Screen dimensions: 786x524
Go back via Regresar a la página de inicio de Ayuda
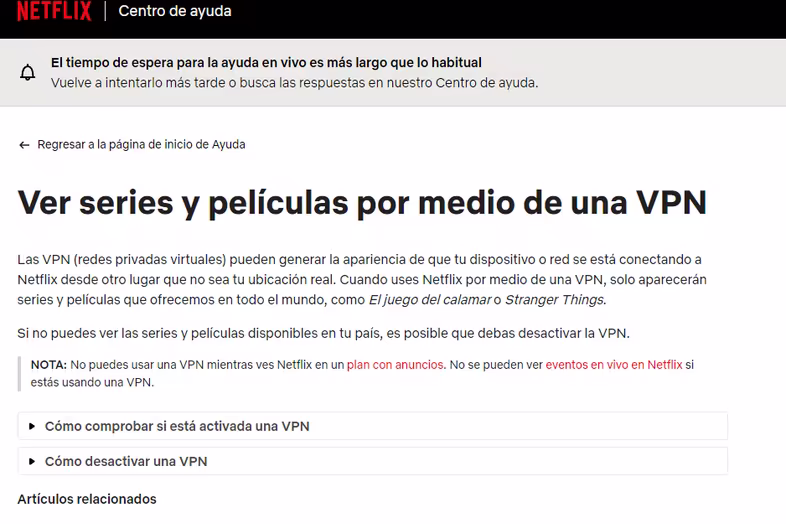[x=141, y=144]
